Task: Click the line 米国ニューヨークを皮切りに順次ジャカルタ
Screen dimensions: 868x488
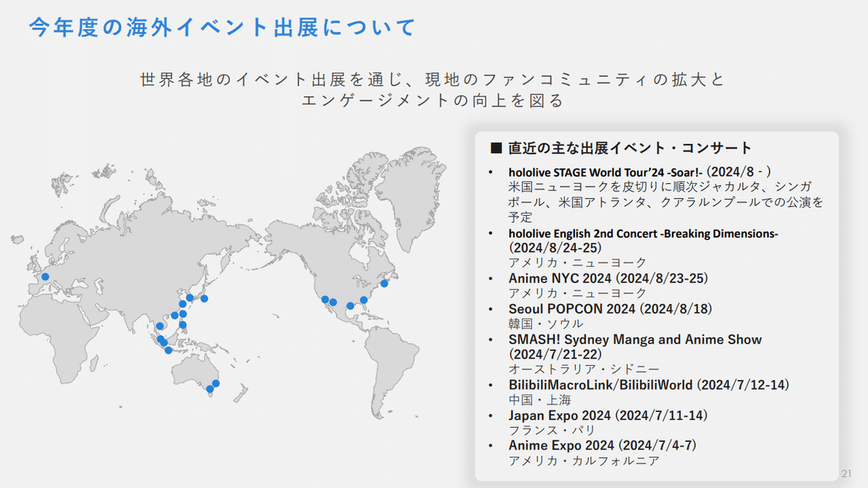Action: pyautogui.click(x=660, y=187)
